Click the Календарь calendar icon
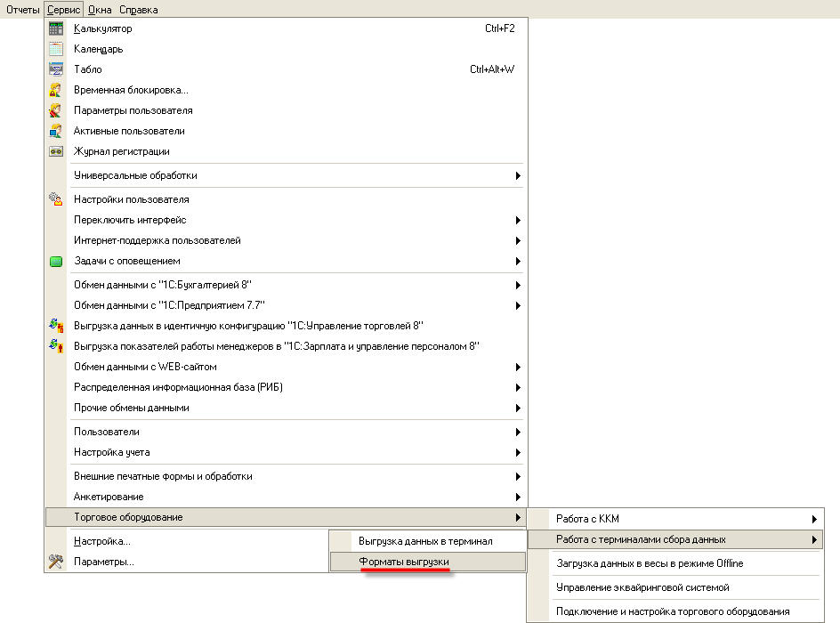Viewport: 840px width, 623px height. click(x=56, y=49)
